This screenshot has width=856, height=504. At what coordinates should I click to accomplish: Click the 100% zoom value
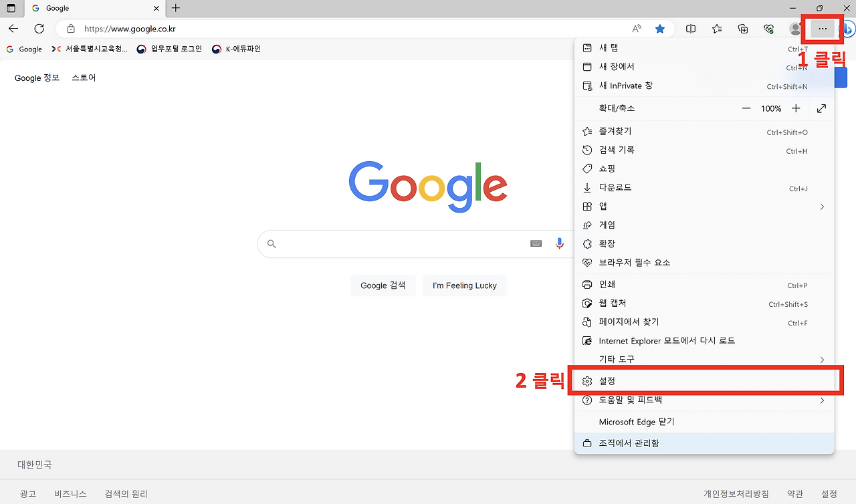tap(771, 108)
